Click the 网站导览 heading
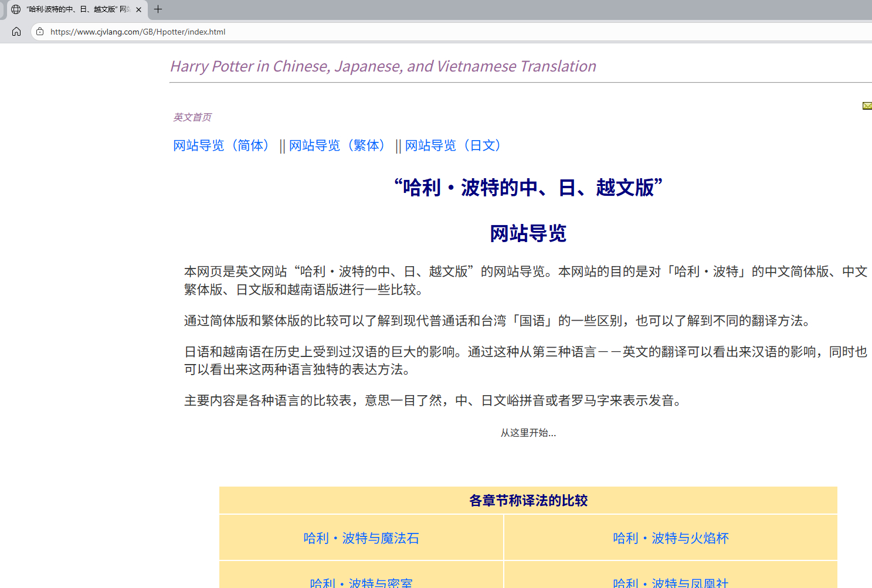 click(x=528, y=233)
